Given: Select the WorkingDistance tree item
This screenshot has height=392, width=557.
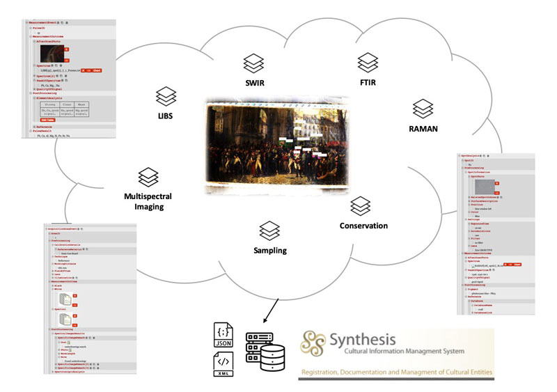Looking at the screenshot, I should click(65, 264).
